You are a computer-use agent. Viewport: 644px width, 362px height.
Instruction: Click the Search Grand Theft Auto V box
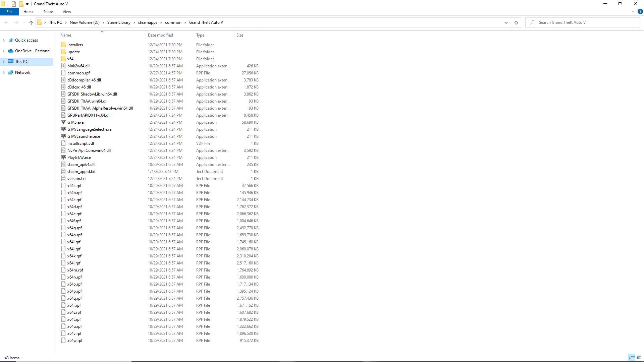tap(583, 22)
